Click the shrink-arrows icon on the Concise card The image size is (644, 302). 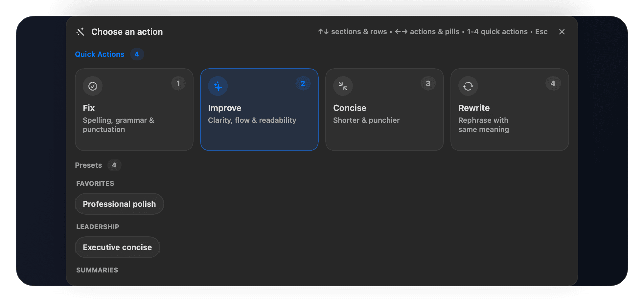coord(343,86)
